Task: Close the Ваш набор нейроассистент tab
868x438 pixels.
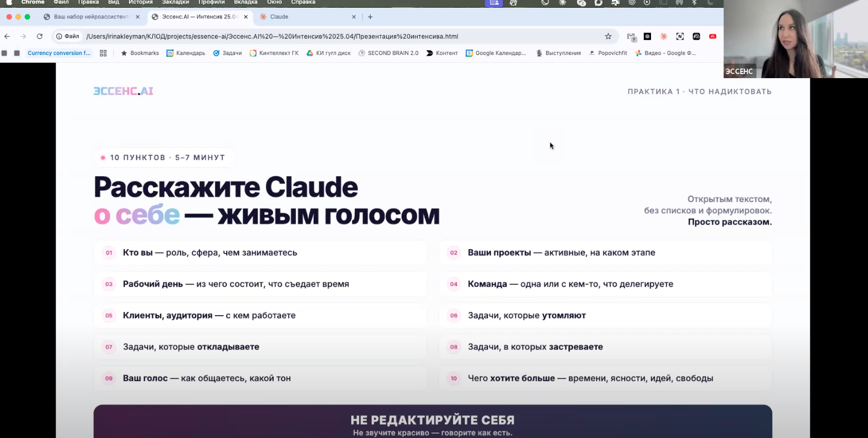Action: click(137, 17)
